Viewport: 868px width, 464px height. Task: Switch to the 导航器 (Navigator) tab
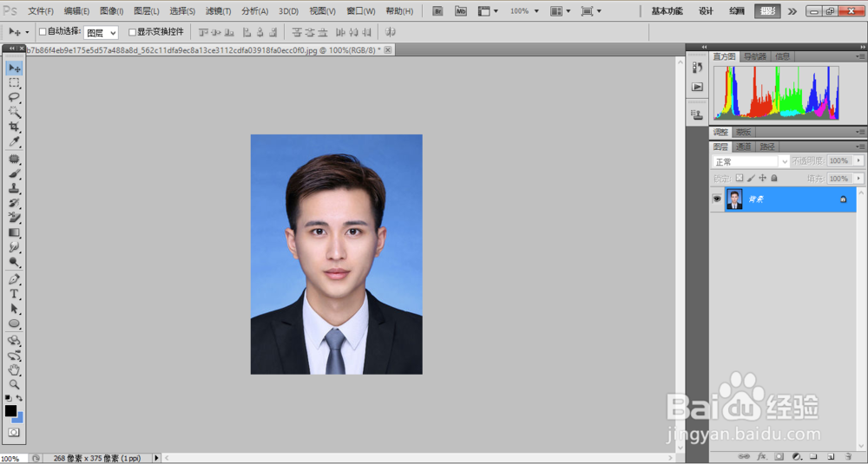click(754, 56)
